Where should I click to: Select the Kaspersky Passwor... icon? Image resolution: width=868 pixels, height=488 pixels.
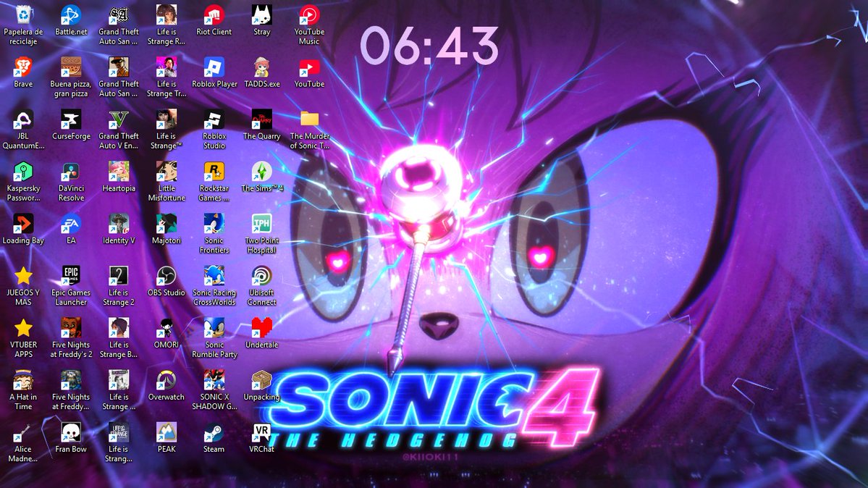[22, 172]
